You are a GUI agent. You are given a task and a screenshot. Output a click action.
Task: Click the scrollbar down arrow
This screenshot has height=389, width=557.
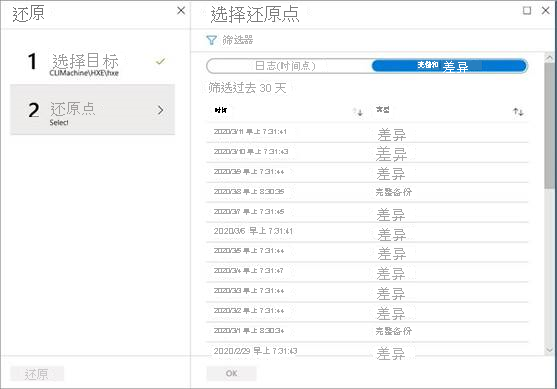549,350
